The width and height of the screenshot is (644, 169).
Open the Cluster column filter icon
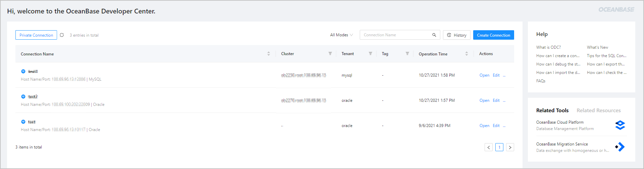(x=330, y=54)
